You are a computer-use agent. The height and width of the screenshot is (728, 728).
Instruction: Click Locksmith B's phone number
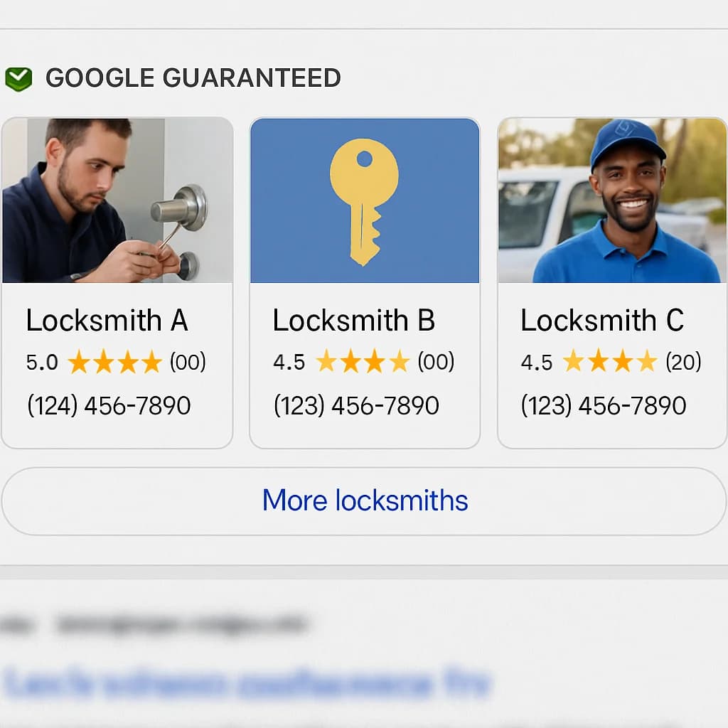pyautogui.click(x=355, y=405)
